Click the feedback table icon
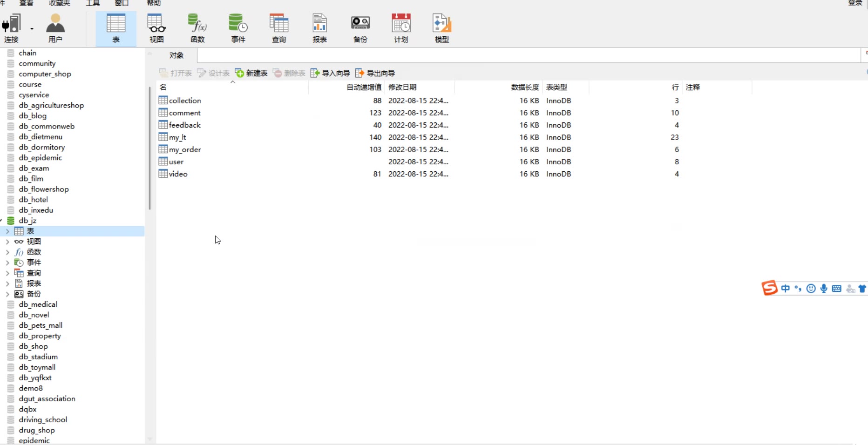This screenshot has width=868, height=445. (x=163, y=124)
